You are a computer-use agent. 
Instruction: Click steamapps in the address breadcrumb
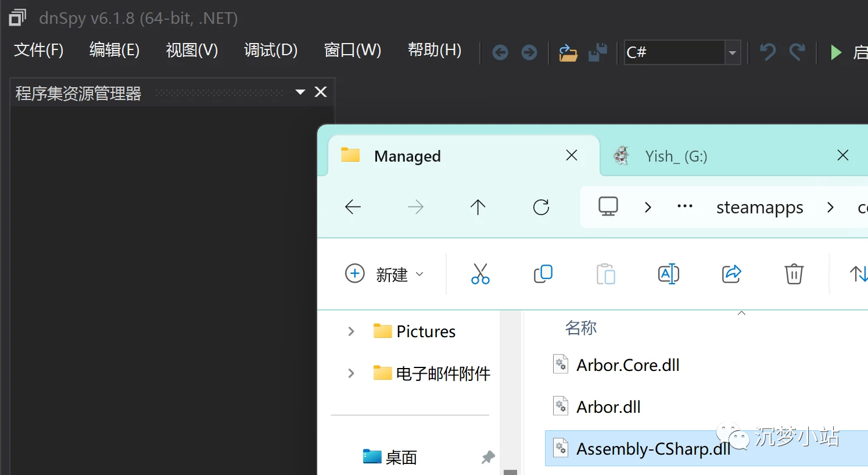[759, 208]
